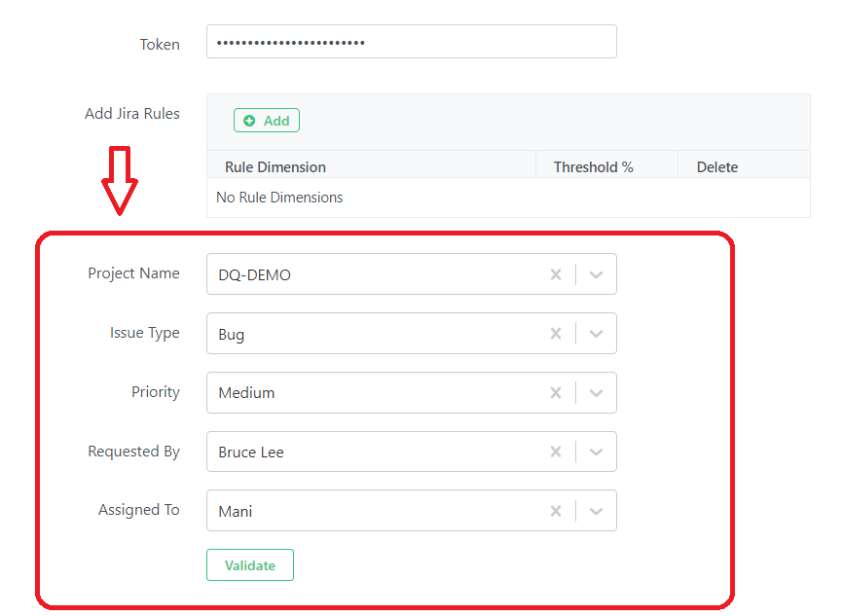Expand the Priority dropdown chevron
The height and width of the screenshot is (616, 843).
coord(596,393)
